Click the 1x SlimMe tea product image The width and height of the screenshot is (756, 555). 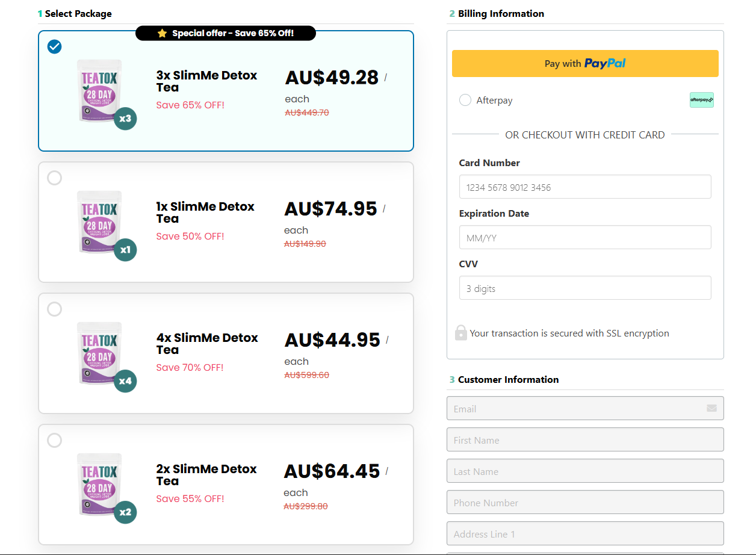click(x=99, y=222)
